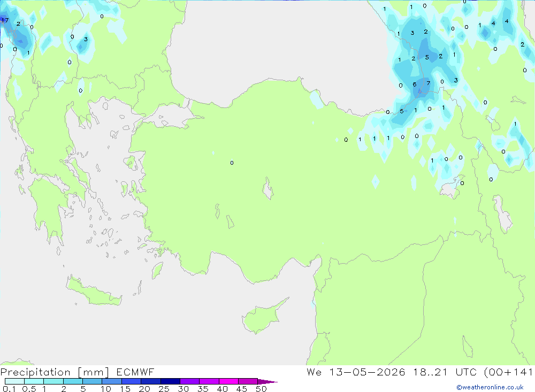The height and width of the screenshot is (392, 535).
Task: Click the legend tick label '0.1'
Action: [9, 389]
